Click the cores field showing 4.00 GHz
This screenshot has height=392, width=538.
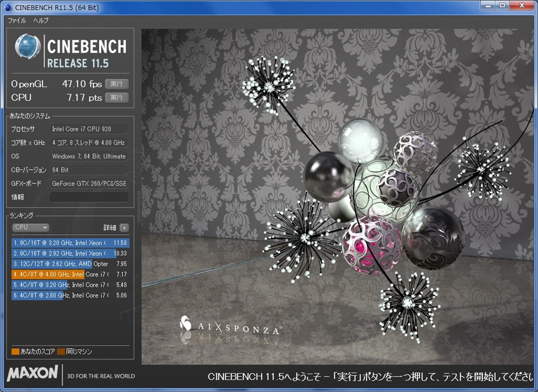tap(89, 142)
